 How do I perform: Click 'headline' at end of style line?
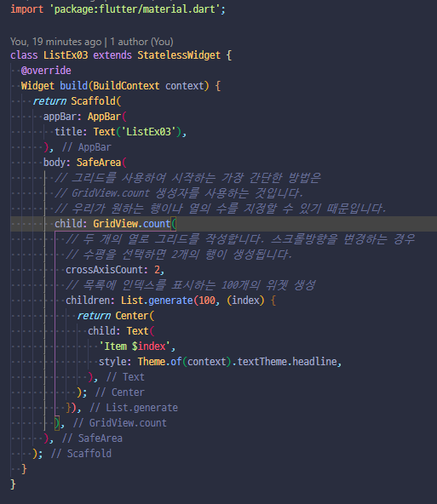point(314,362)
